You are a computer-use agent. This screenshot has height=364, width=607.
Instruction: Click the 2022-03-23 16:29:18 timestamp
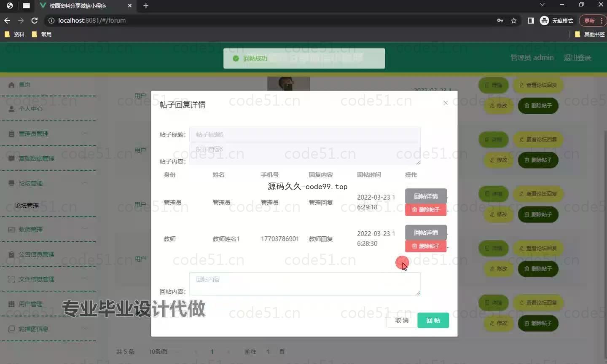[x=376, y=202]
